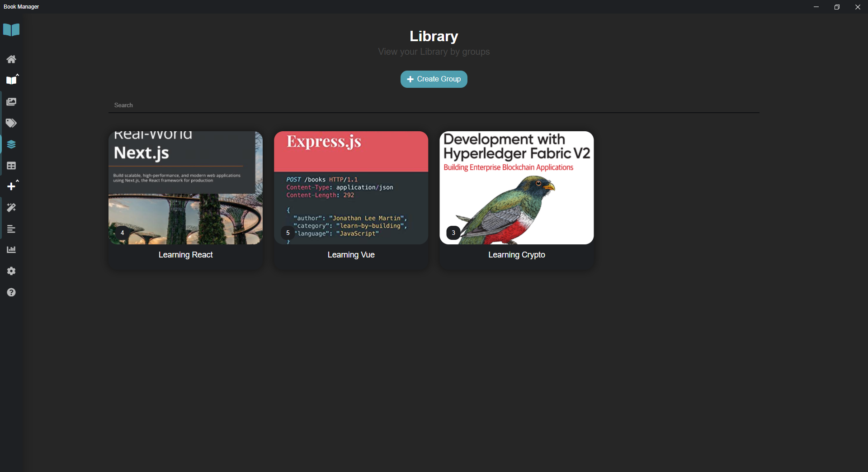Open the reading lists icon

[x=11, y=229]
